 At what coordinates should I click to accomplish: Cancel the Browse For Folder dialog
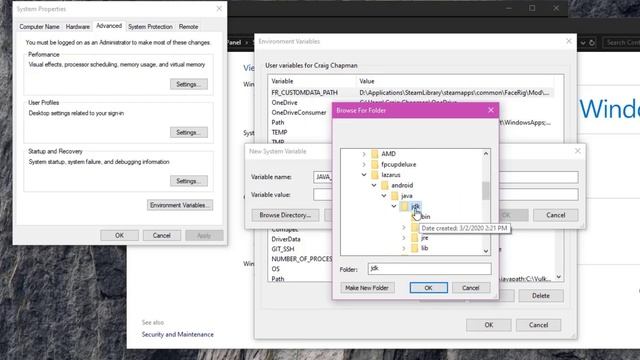[x=471, y=288]
